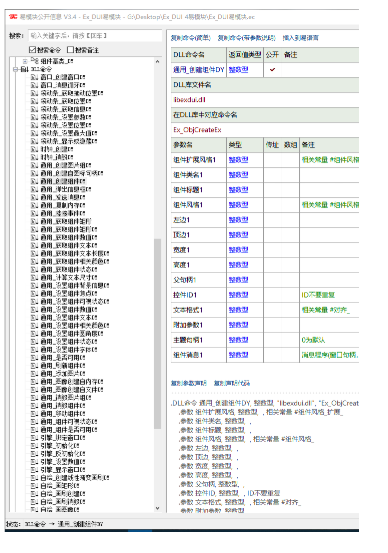Click the icon beside 通用_计算文本尺寸
This screenshot has height=553, width=388.
(x=34, y=278)
